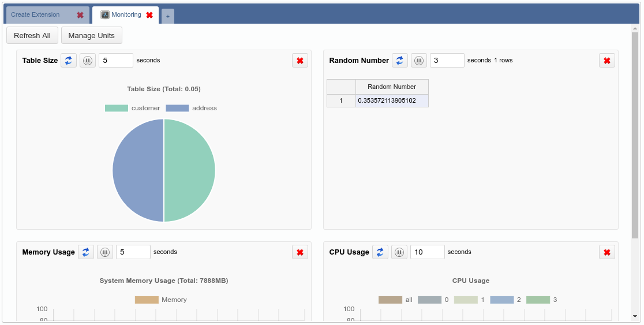Refresh the CPU Usage unit

[380, 252]
